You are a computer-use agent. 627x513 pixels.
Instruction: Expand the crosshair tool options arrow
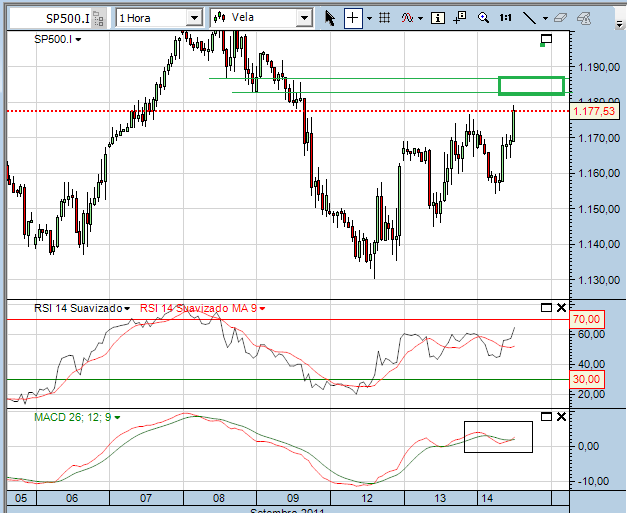click(x=369, y=18)
